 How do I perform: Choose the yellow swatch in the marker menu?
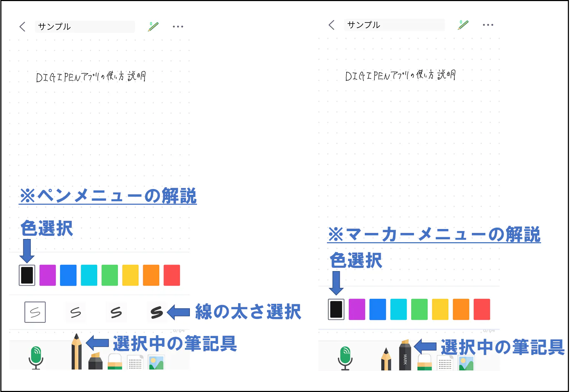point(440,309)
